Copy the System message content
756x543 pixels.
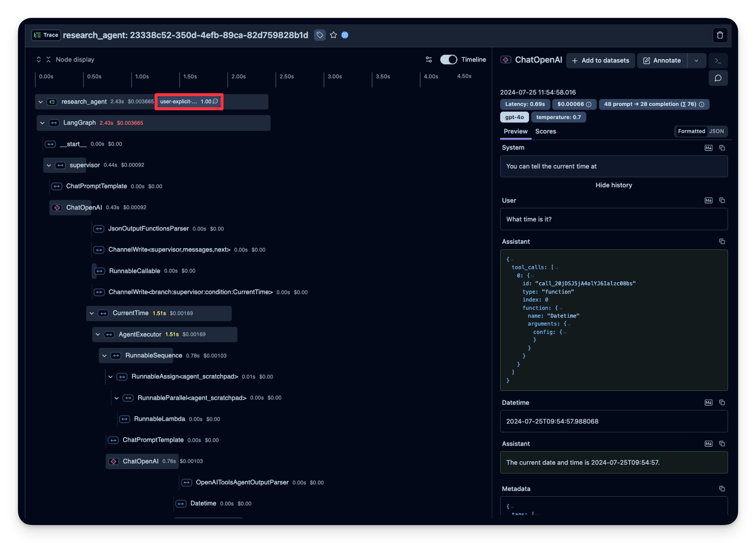coord(722,148)
